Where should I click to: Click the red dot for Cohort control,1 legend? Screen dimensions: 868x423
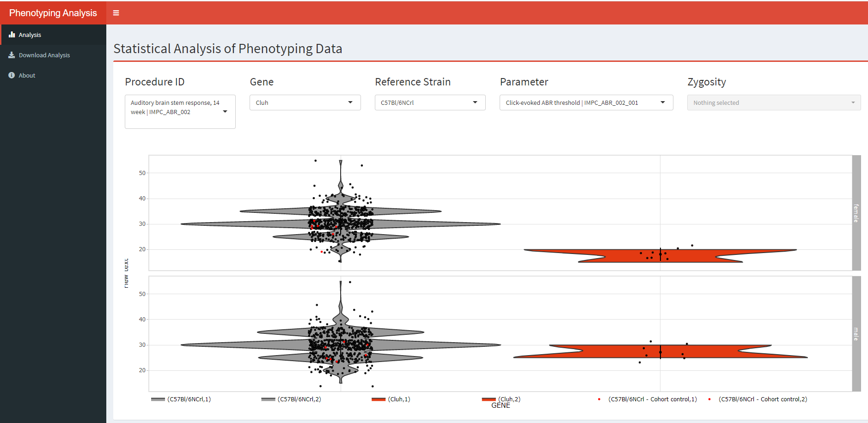(600, 399)
